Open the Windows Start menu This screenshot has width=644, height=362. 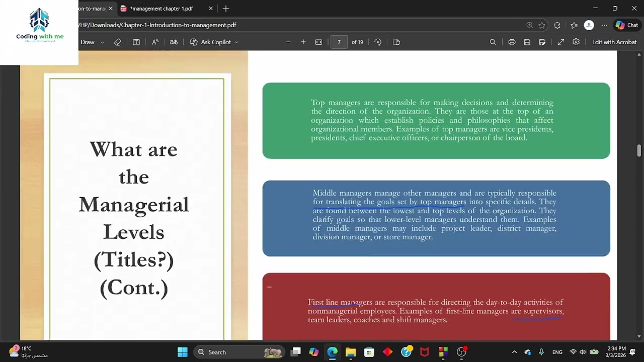pos(183,352)
